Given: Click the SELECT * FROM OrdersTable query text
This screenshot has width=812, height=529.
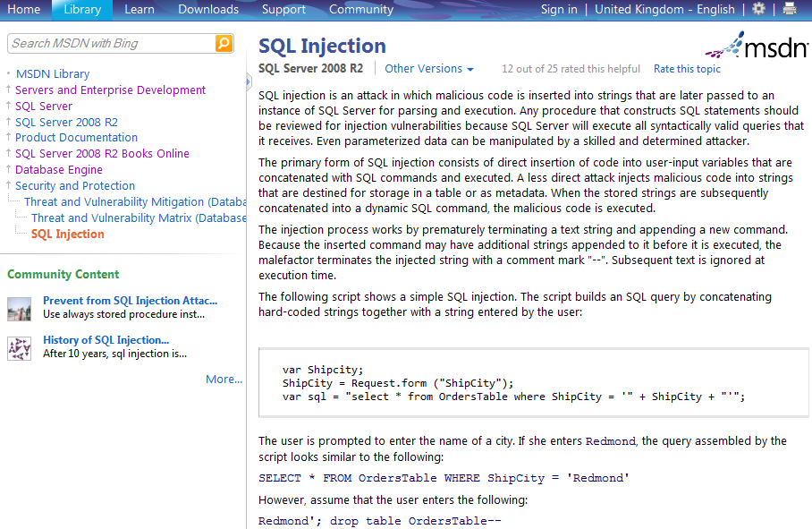Looking at the screenshot, I should 444,478.
